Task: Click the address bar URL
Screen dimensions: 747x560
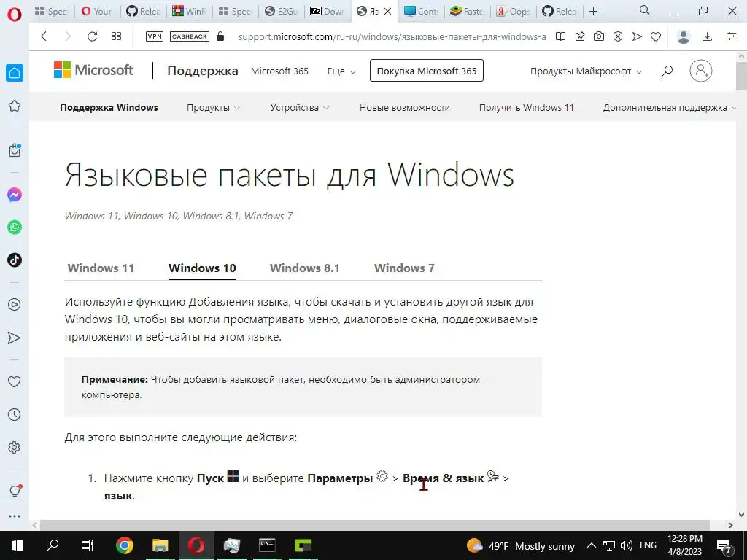Action: click(x=392, y=36)
